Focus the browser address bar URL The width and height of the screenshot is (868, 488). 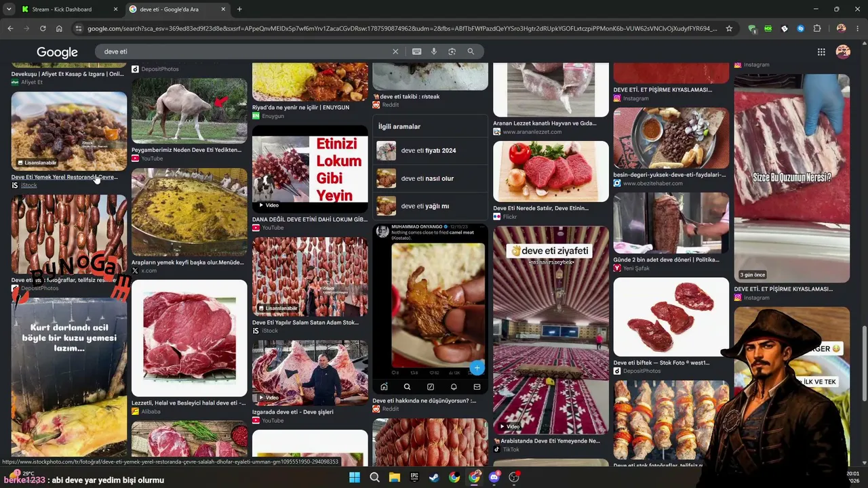[x=402, y=28]
